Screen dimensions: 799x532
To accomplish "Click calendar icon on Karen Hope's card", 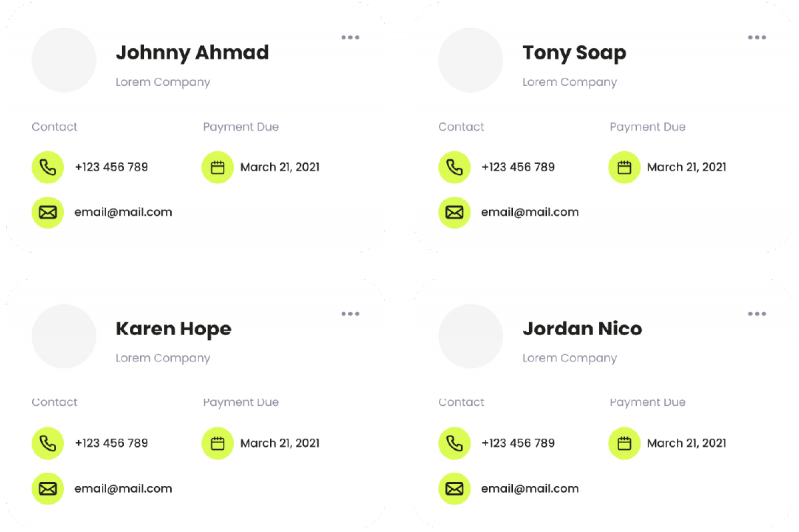I will [x=217, y=443].
